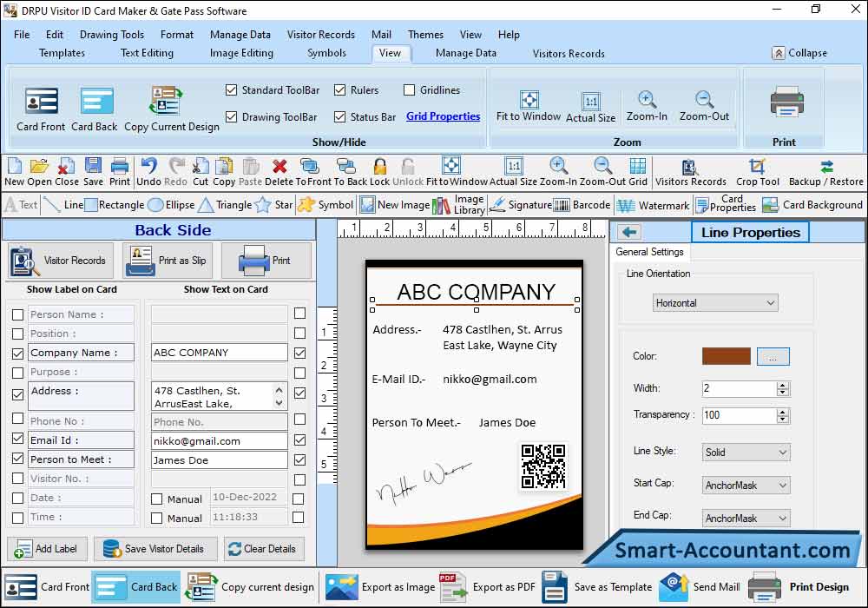Switch to Image Editing ribbon tab

point(241,53)
